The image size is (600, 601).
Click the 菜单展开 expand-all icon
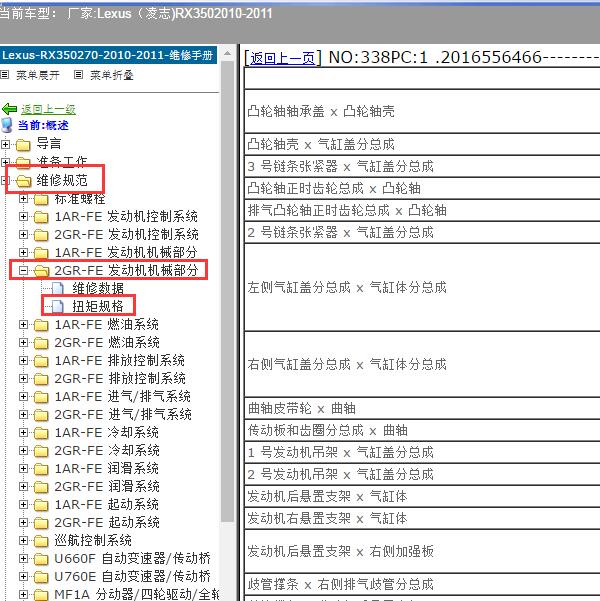(x=5, y=74)
